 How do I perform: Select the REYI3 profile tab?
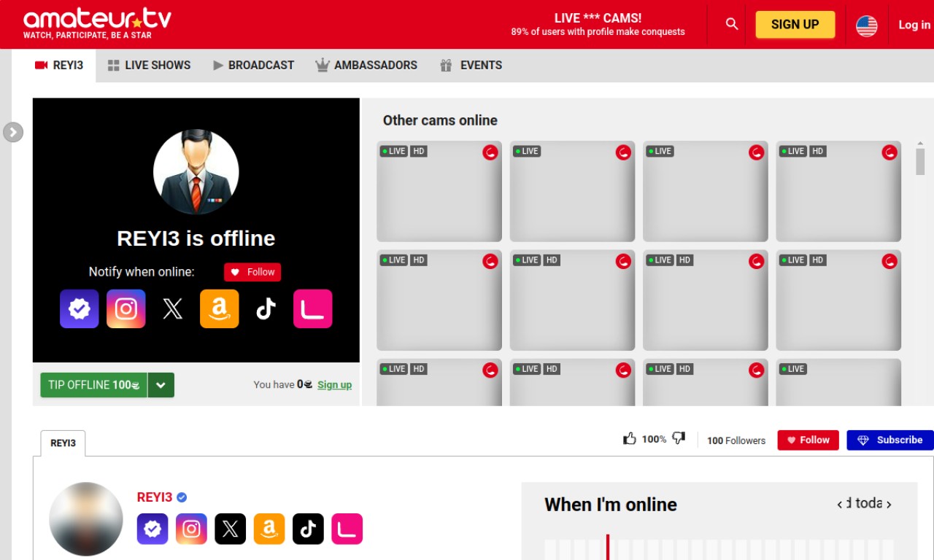tap(63, 443)
